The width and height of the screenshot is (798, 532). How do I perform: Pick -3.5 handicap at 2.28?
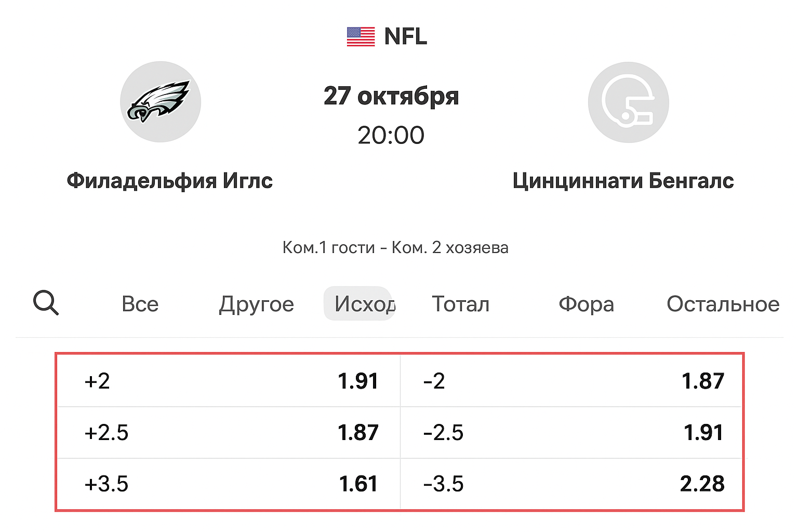point(571,484)
